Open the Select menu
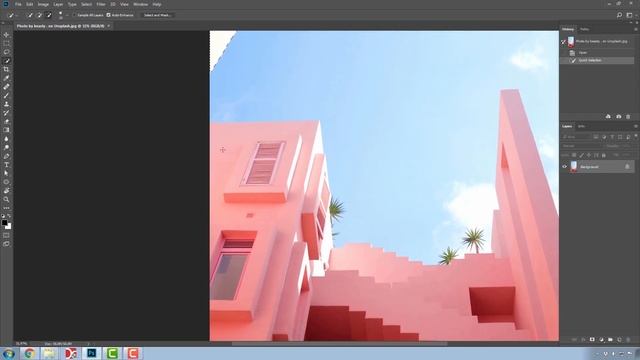This screenshot has height=360, width=640. pos(86,4)
